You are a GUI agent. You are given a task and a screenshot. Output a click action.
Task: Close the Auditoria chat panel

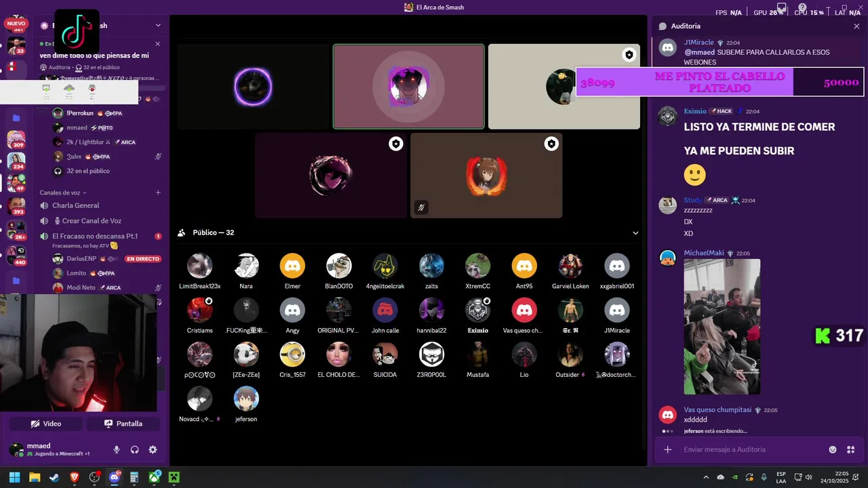[856, 26]
